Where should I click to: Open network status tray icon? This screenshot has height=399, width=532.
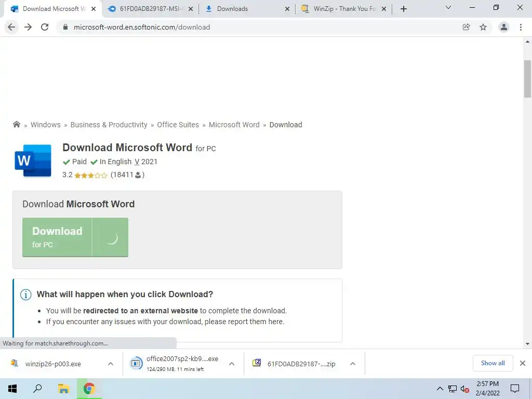click(x=453, y=389)
